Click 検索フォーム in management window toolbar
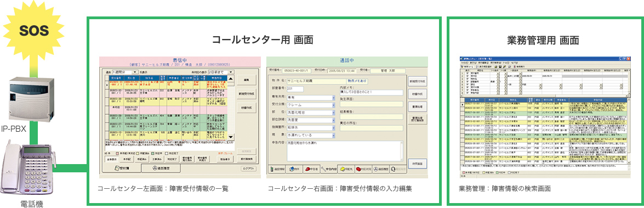The width and height of the screenshot is (644, 208). (468, 66)
